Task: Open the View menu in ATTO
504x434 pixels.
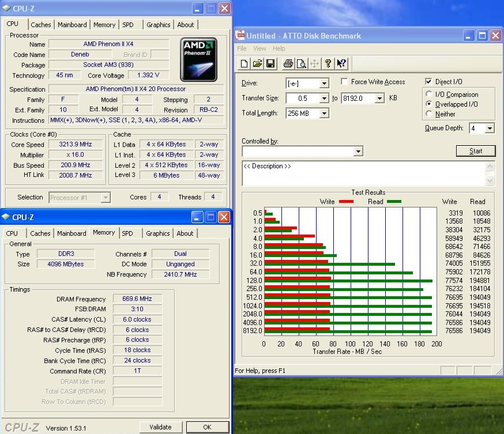Action: click(259, 48)
